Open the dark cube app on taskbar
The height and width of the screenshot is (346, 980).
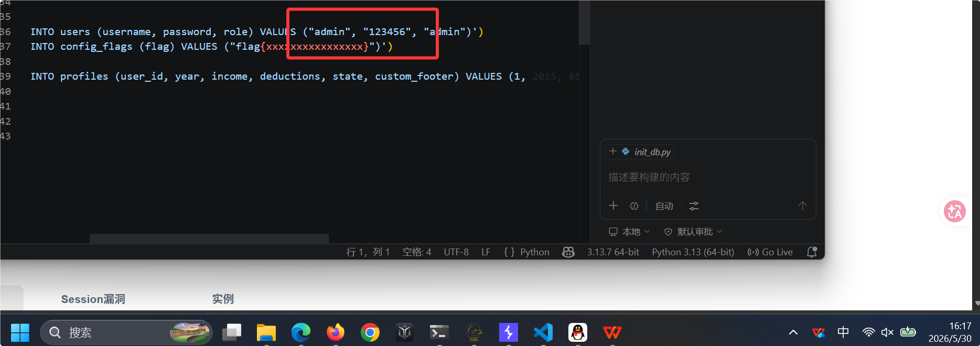(x=405, y=332)
